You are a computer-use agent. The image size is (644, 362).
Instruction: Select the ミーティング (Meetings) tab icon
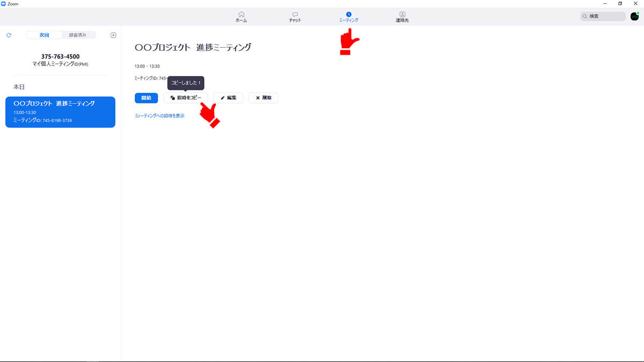tap(349, 14)
